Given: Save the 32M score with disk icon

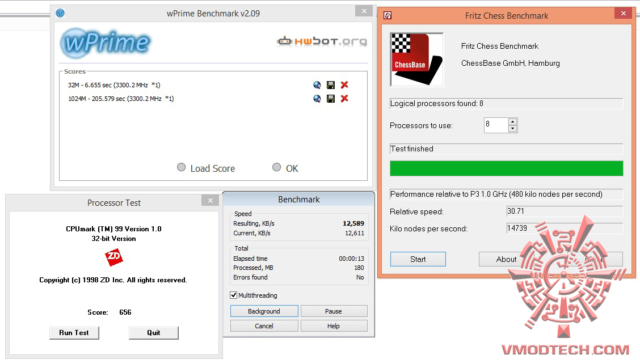Looking at the screenshot, I should 331,85.
